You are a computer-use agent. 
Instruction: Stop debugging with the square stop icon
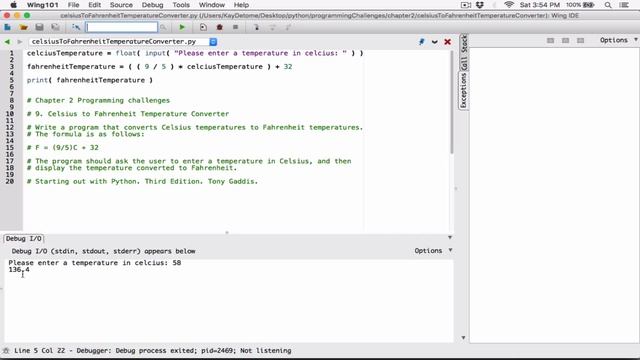(236, 27)
